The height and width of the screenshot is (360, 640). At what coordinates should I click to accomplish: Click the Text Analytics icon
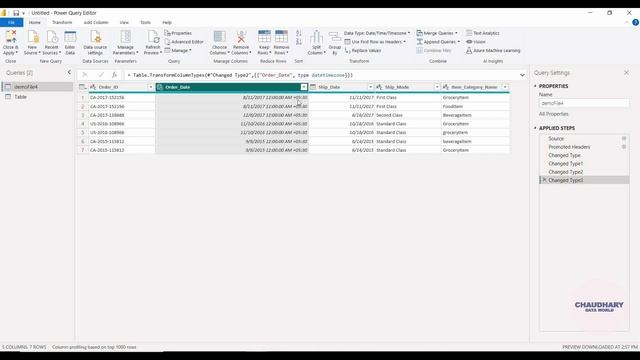click(469, 33)
